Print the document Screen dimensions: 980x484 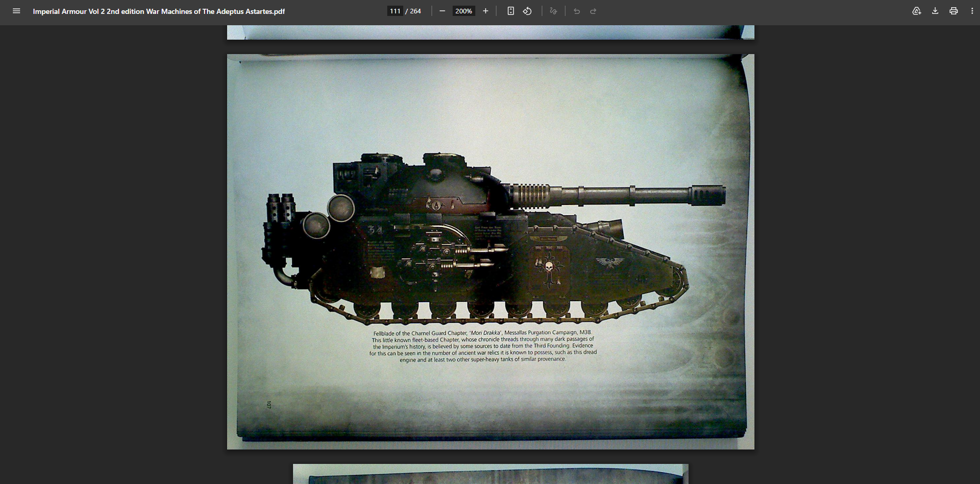954,11
